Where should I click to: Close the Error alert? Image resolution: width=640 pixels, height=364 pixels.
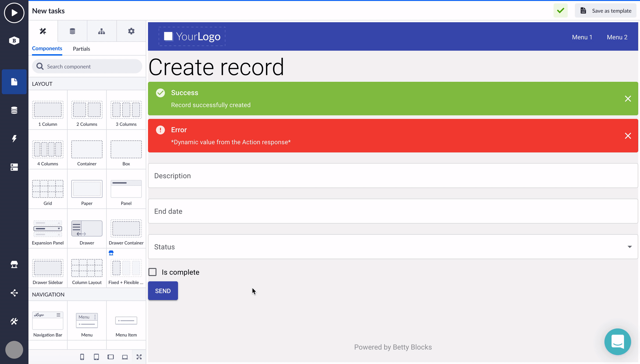tap(628, 136)
